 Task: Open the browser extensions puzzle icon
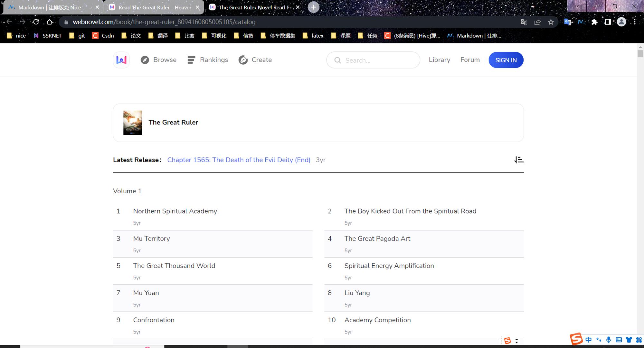(594, 22)
